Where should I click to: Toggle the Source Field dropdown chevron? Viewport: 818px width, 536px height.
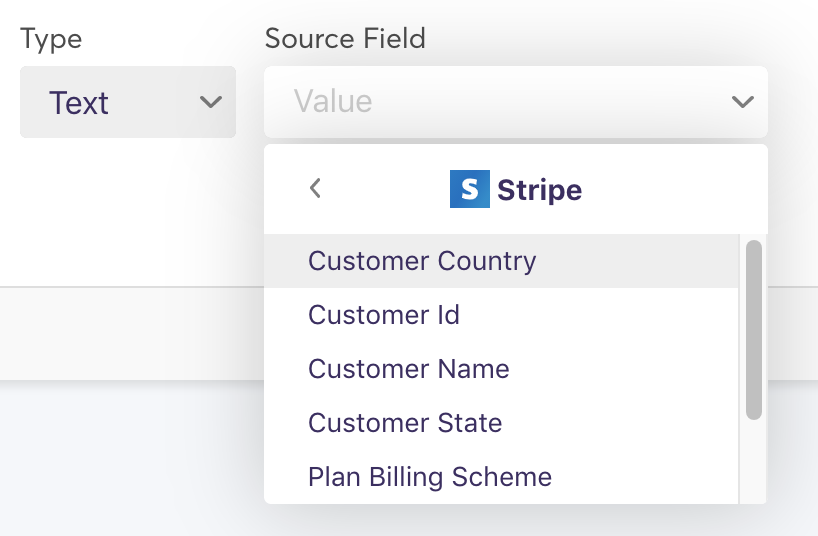pos(742,101)
